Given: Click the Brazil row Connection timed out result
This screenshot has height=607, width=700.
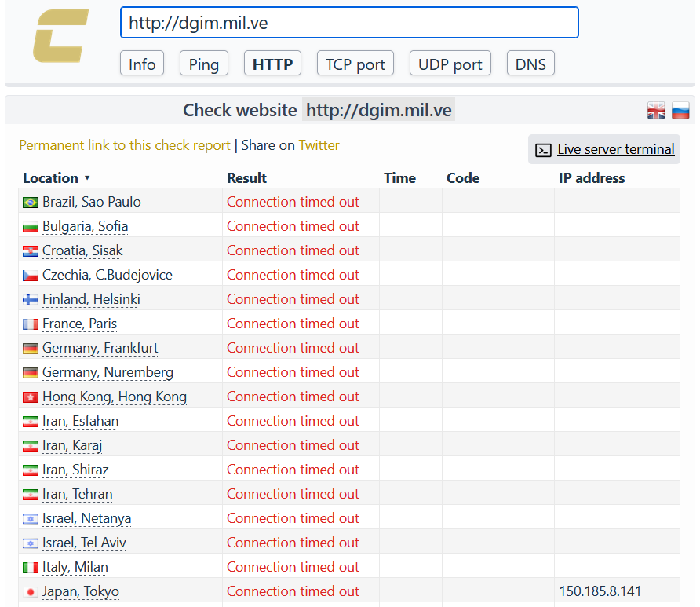Looking at the screenshot, I should point(293,202).
